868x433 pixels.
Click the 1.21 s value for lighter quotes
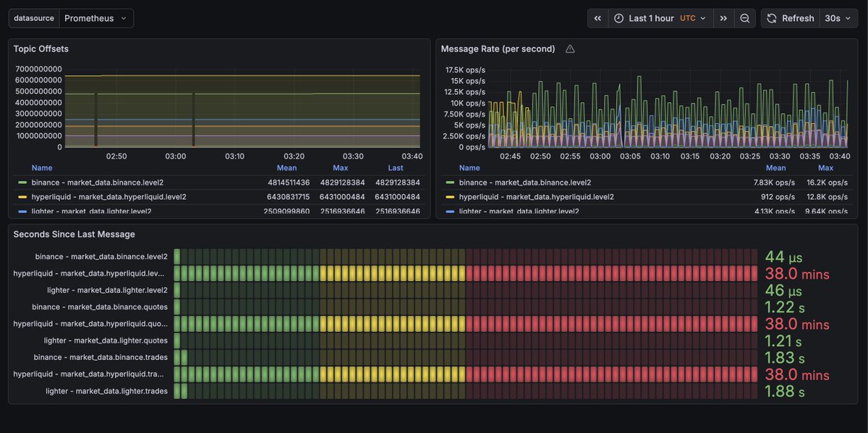tap(783, 340)
